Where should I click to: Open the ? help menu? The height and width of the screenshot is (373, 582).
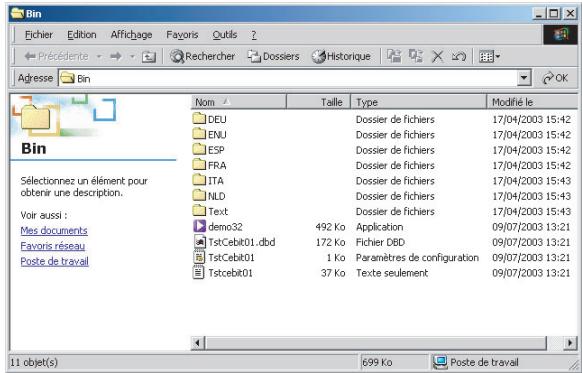[254, 35]
